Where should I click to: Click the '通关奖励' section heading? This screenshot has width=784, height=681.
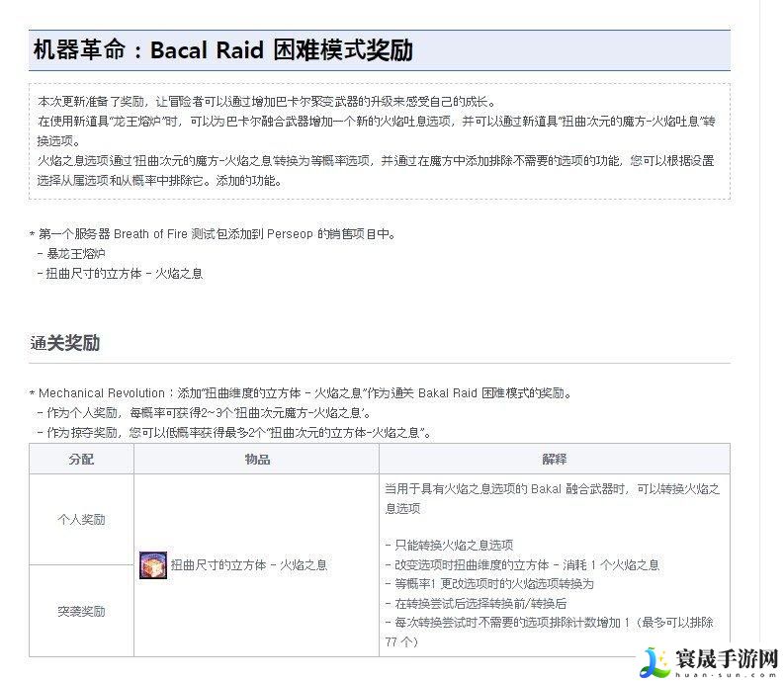point(65,343)
